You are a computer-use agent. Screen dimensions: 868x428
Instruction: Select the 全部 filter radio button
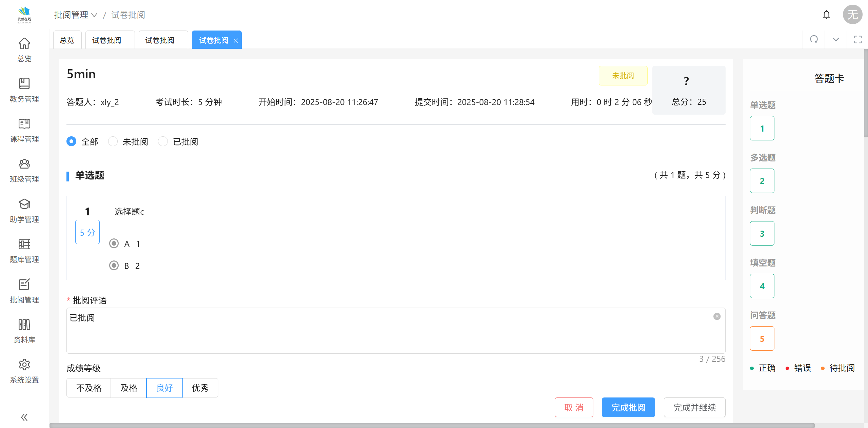pos(72,141)
